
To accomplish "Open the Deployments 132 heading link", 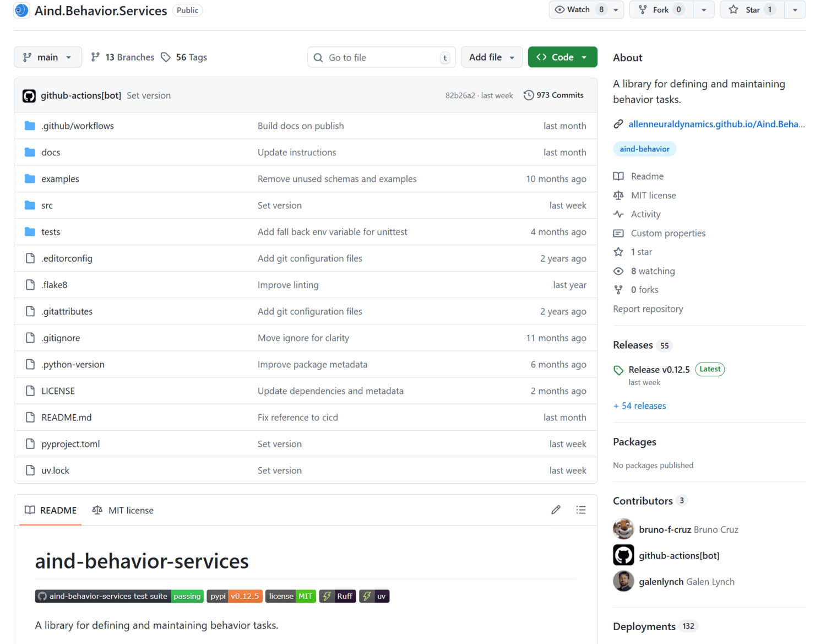I will click(655, 626).
